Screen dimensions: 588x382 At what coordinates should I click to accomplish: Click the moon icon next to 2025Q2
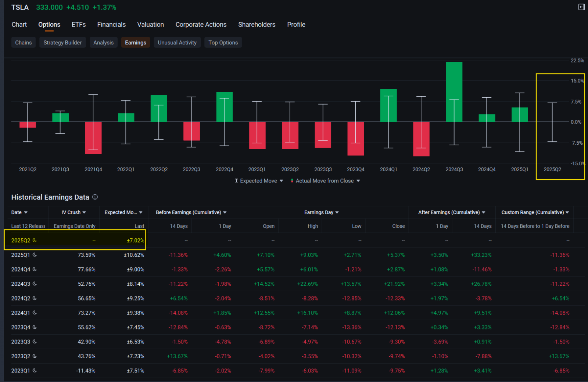[x=35, y=240]
